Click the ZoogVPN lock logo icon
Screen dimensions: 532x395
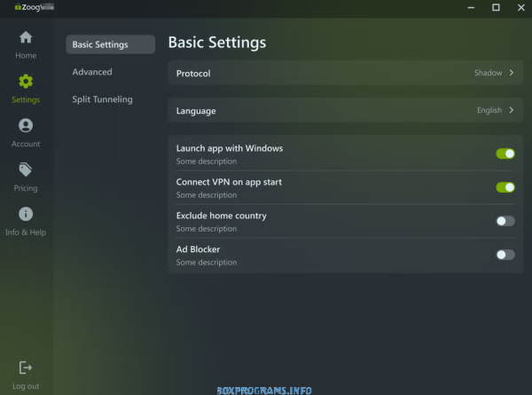coord(18,7)
